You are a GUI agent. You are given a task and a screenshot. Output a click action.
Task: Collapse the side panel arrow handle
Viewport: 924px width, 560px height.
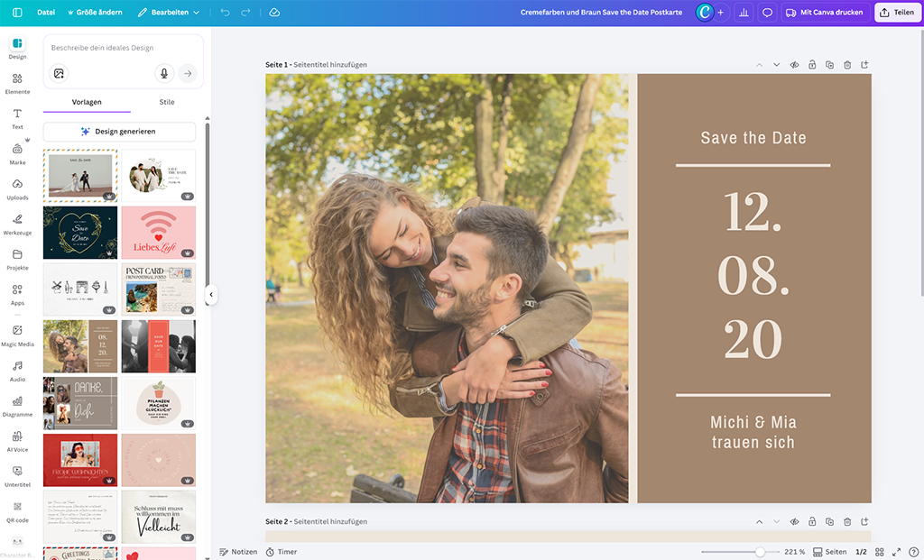pyautogui.click(x=211, y=294)
